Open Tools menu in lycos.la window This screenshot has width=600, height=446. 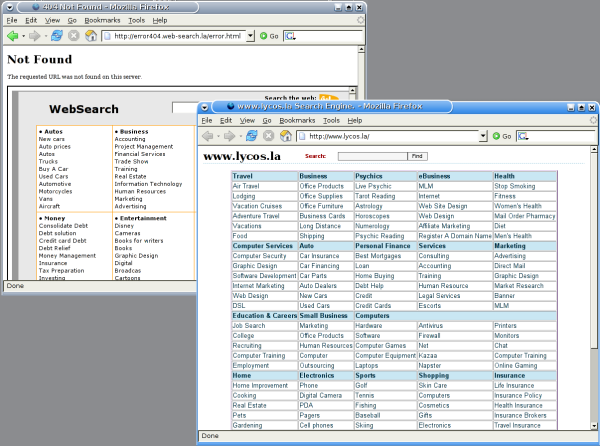click(x=331, y=120)
